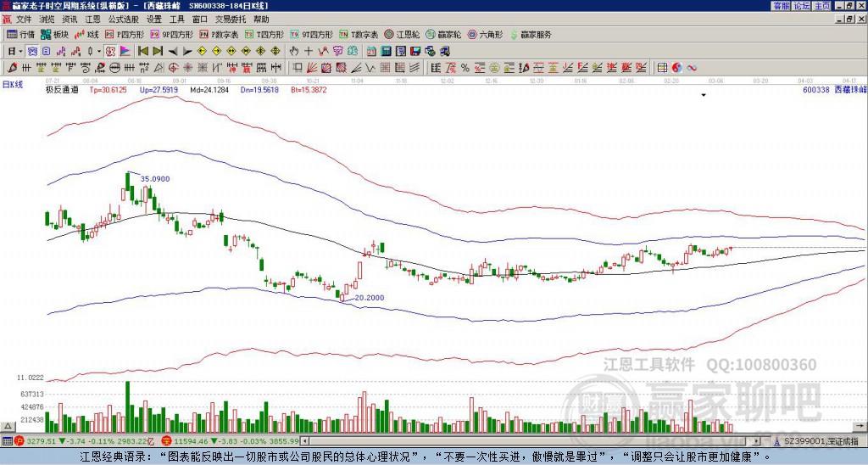Click the horizontal scrollbar right arrow

[757, 441]
